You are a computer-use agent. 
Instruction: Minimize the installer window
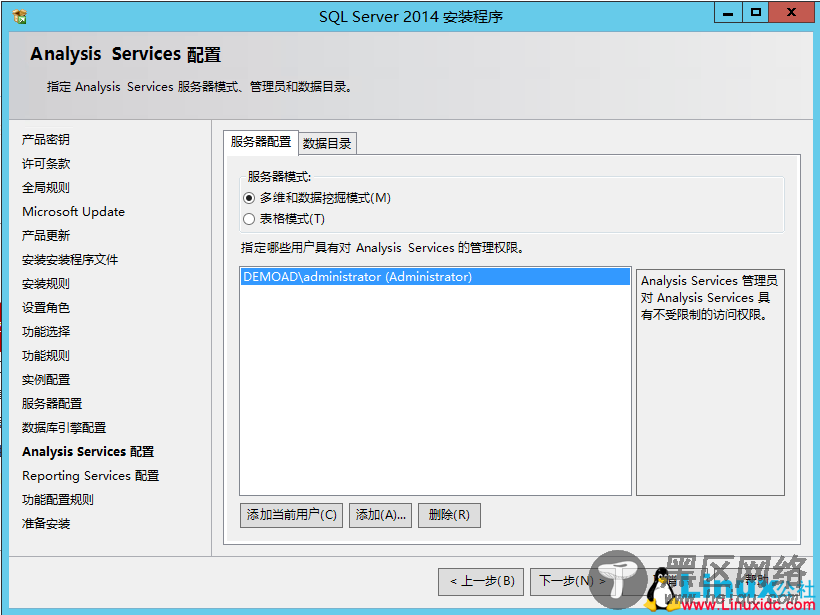728,13
